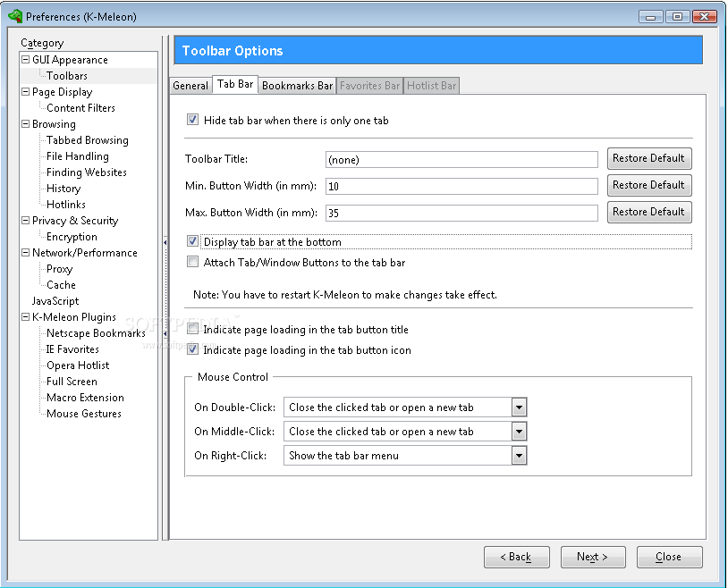Screen dimensions: 728x588
Task: Open File Handling category
Action: point(78,156)
